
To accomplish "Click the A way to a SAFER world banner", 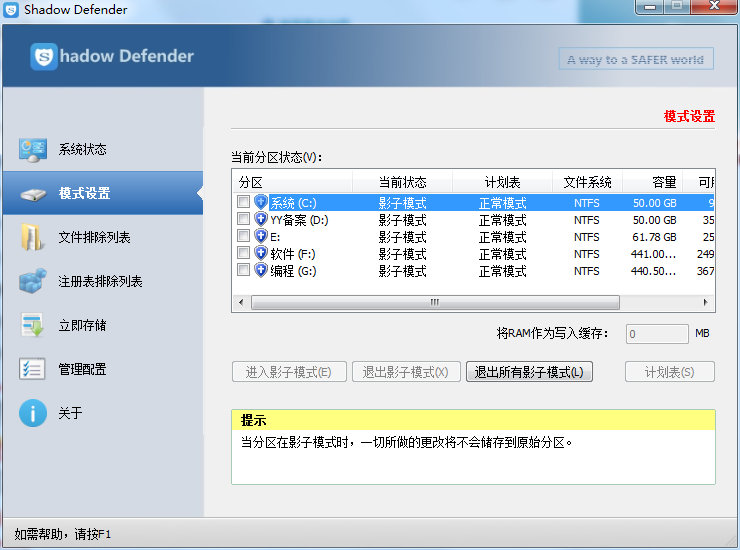I will click(636, 59).
